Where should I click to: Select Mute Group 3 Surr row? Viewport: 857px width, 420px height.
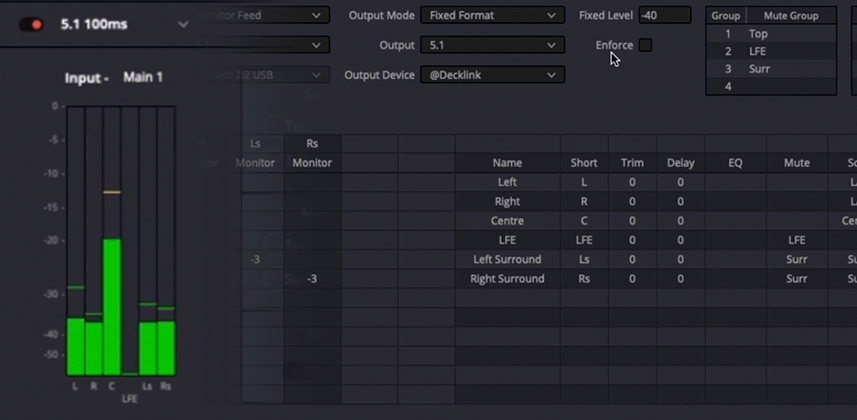771,69
